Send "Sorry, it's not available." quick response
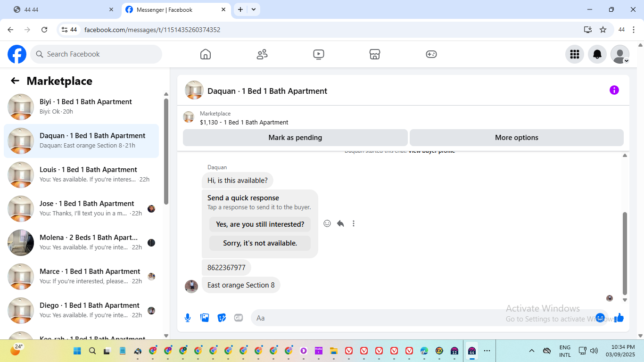 [260, 243]
